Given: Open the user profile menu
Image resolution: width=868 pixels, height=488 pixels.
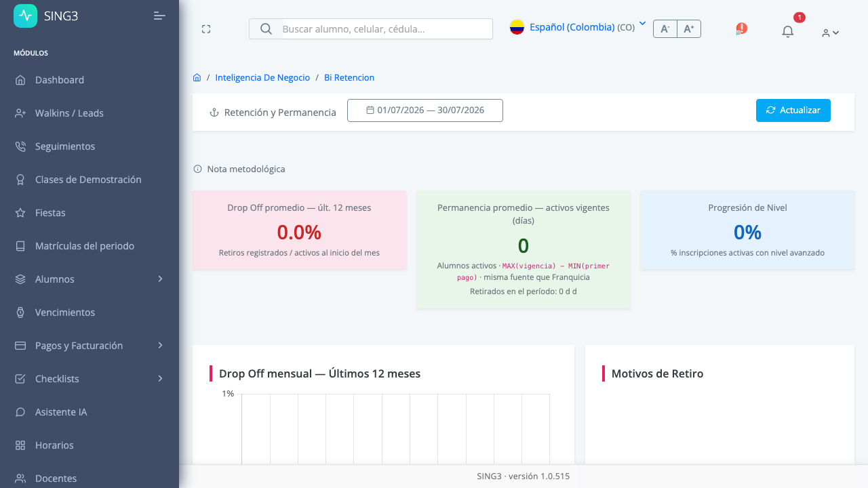Looking at the screenshot, I should 830,33.
